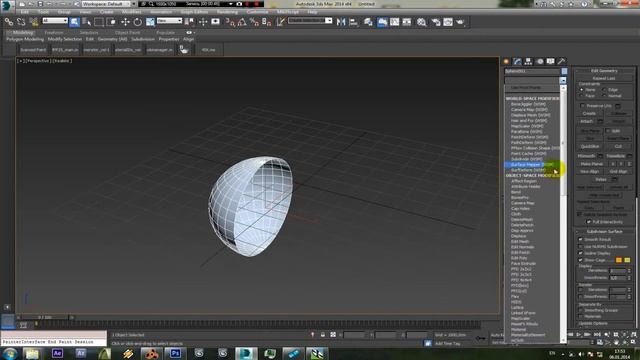The width and height of the screenshot is (640, 360).
Task: Choose Edit Poly from the modifier list
Action: click(519, 258)
